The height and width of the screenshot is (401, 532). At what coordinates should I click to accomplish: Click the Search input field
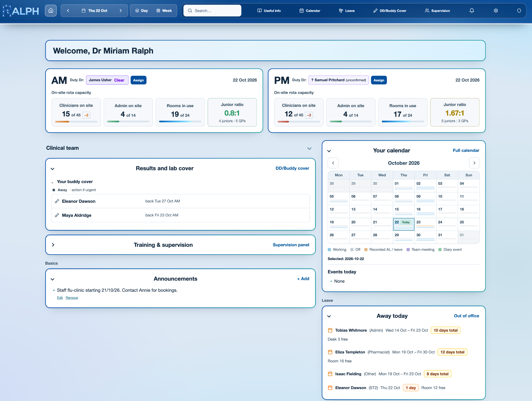[212, 11]
